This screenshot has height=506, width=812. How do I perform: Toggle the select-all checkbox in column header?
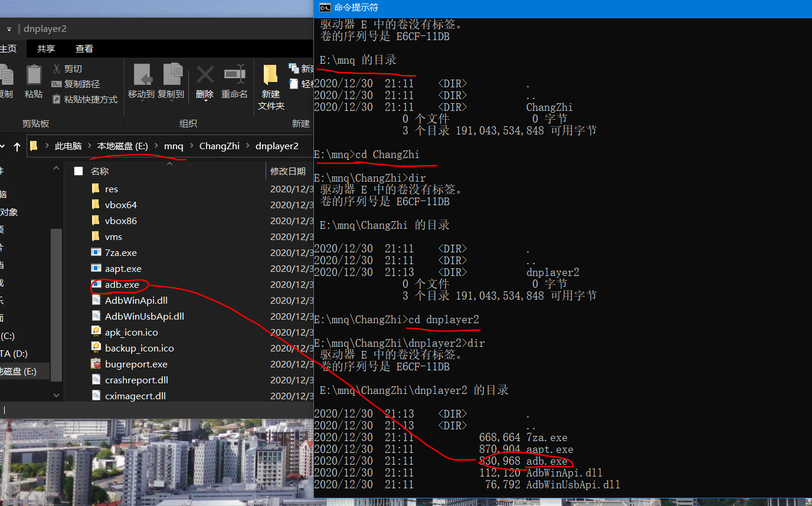point(78,171)
